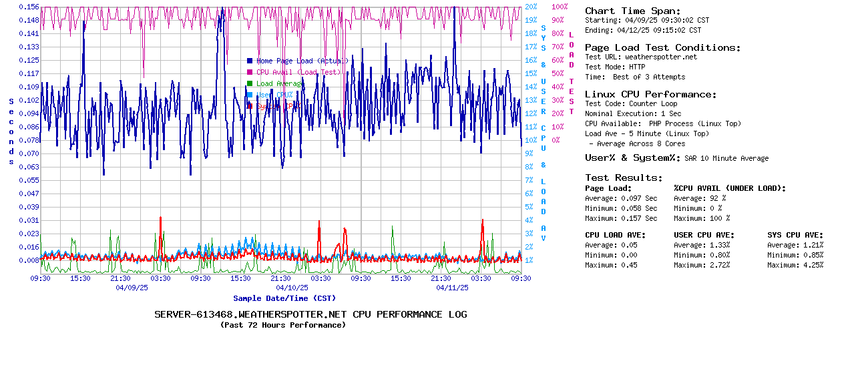Click the 04/10/25 date marker on x-axis
868x367 pixels.
292,288
